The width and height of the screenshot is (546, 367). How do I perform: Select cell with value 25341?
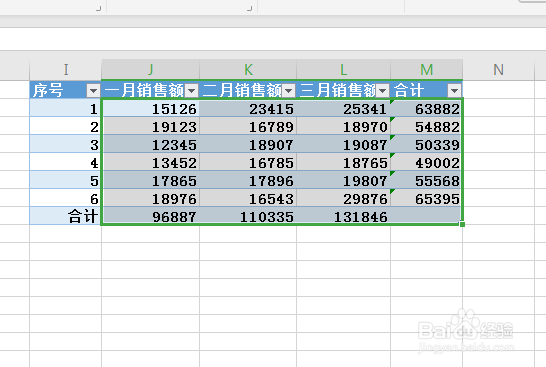click(x=343, y=108)
